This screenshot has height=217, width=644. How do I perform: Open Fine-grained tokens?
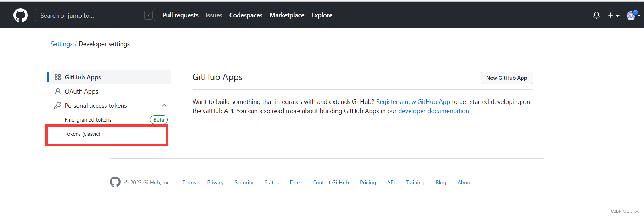(88, 120)
